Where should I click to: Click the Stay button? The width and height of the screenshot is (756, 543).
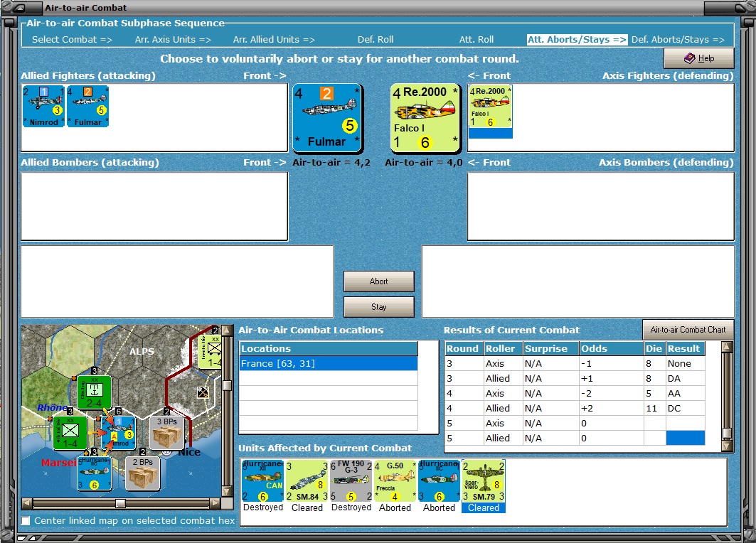click(378, 307)
